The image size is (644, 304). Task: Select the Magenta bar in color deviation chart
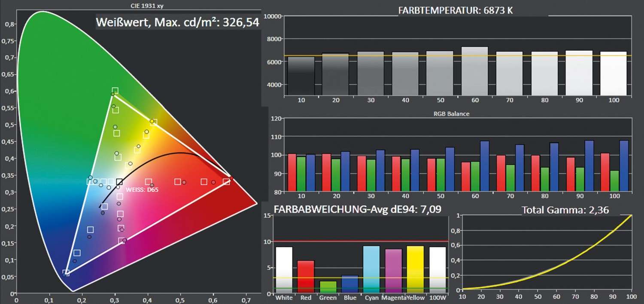394,271
